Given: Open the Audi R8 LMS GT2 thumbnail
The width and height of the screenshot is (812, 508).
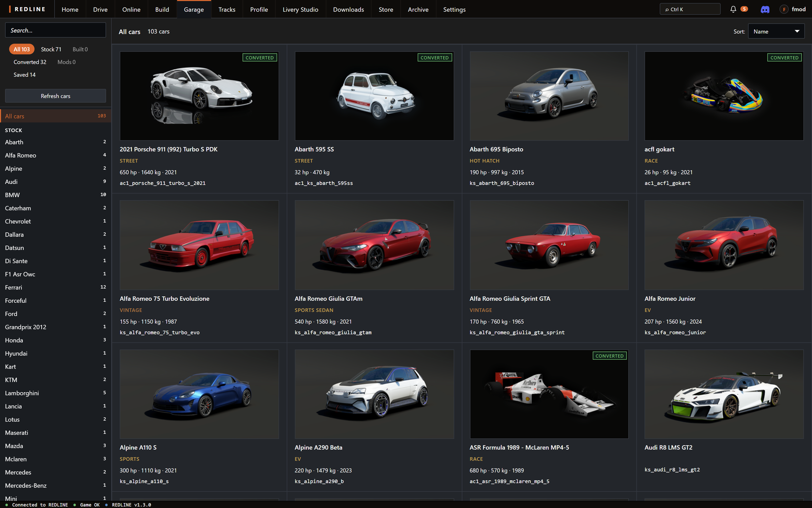Looking at the screenshot, I should pyautogui.click(x=724, y=394).
